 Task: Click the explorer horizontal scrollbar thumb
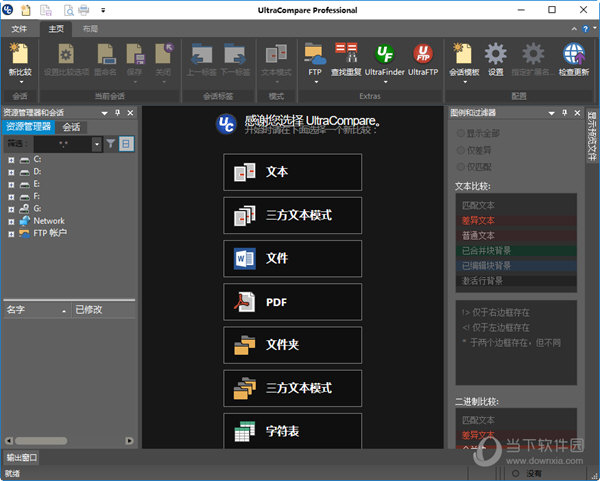point(41,441)
